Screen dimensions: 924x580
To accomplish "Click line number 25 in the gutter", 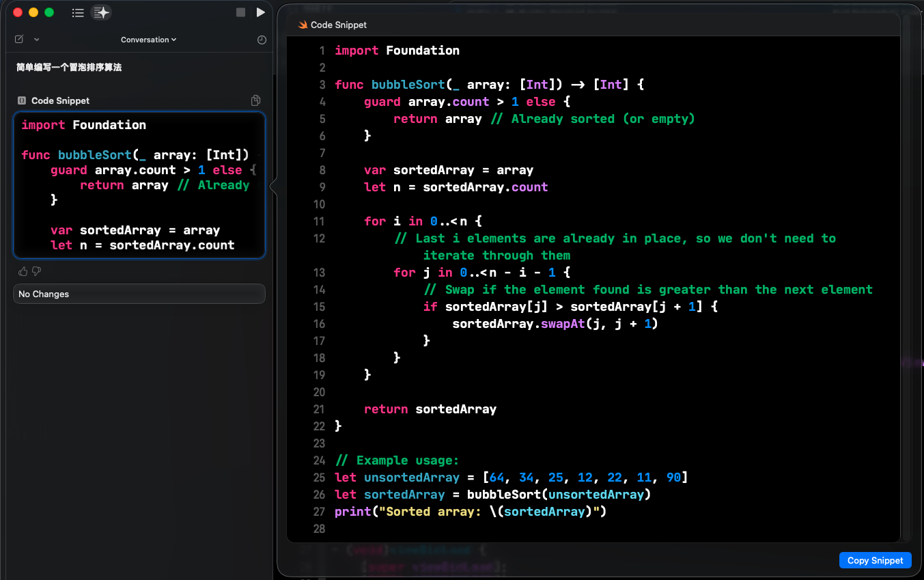I will [319, 478].
